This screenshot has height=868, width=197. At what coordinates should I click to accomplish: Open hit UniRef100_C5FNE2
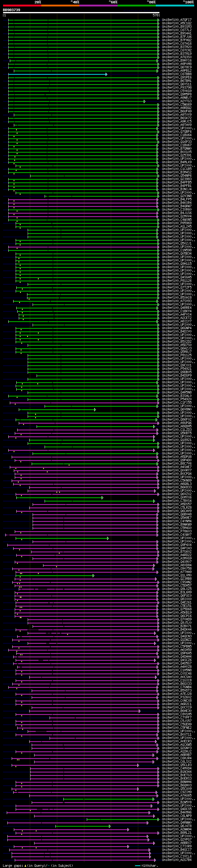[177, 728]
